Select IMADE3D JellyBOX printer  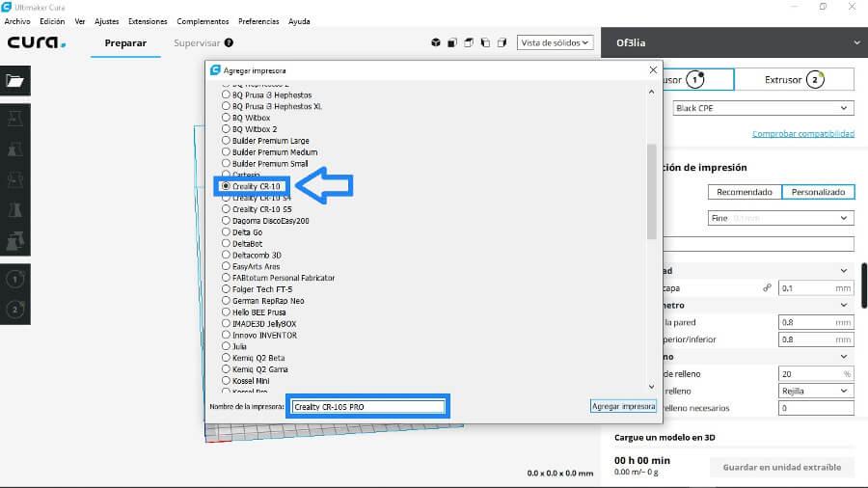(x=259, y=324)
